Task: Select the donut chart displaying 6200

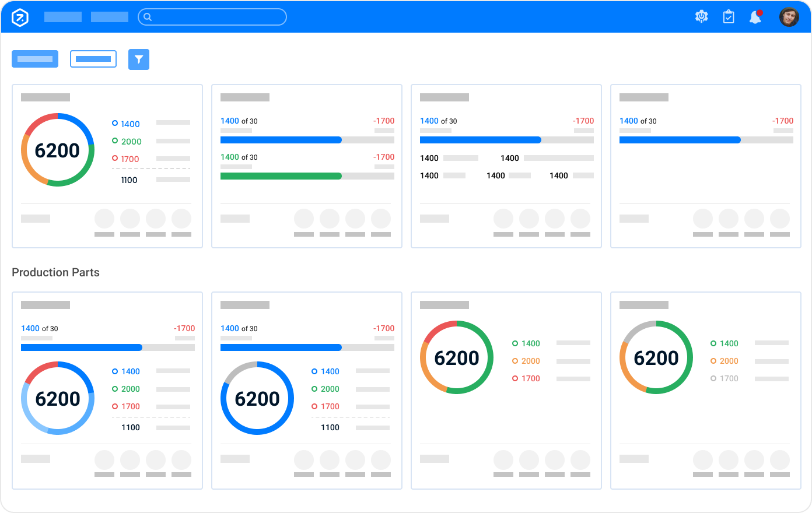Action: tap(58, 150)
